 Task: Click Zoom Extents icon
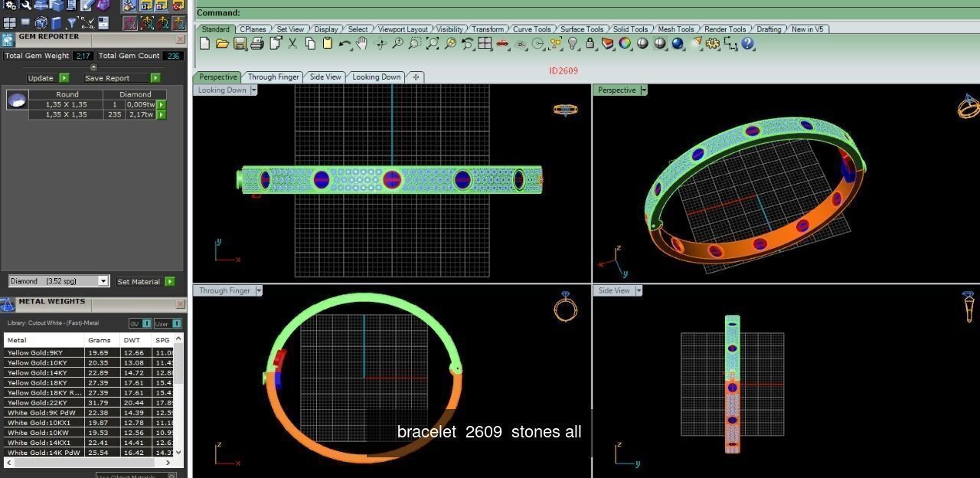[433, 44]
